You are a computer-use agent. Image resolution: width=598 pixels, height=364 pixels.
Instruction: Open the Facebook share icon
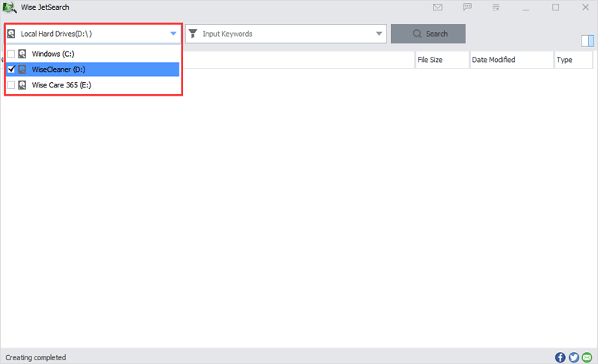point(560,357)
